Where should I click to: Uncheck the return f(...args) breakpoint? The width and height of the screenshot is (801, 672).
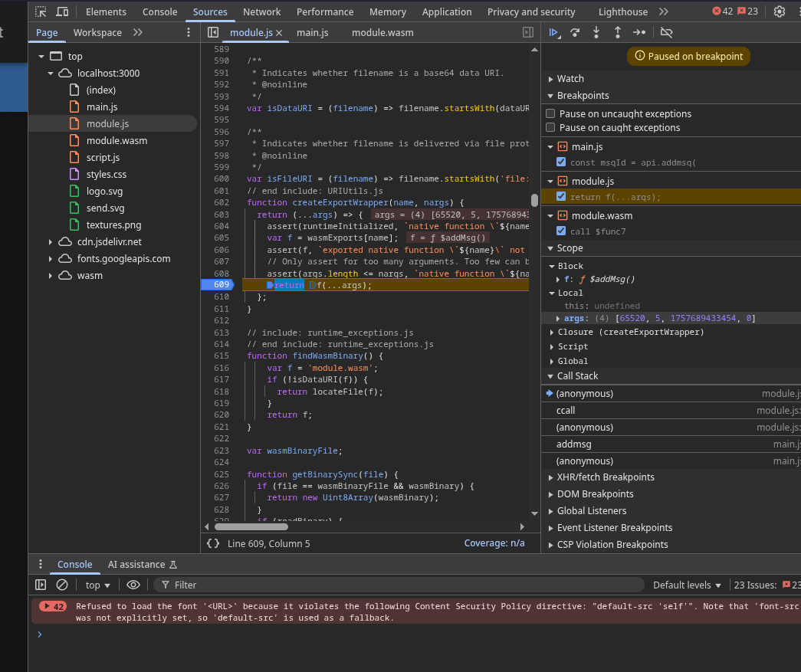(x=561, y=196)
